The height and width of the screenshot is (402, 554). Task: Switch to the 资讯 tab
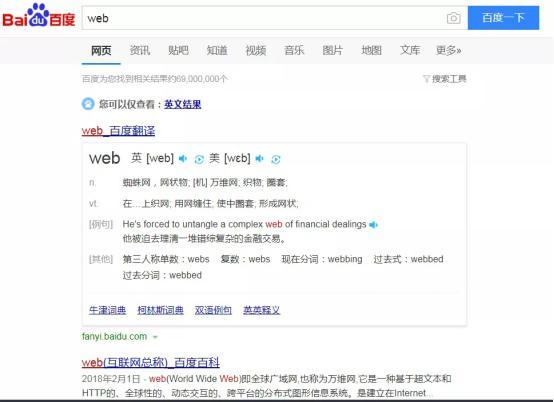140,50
